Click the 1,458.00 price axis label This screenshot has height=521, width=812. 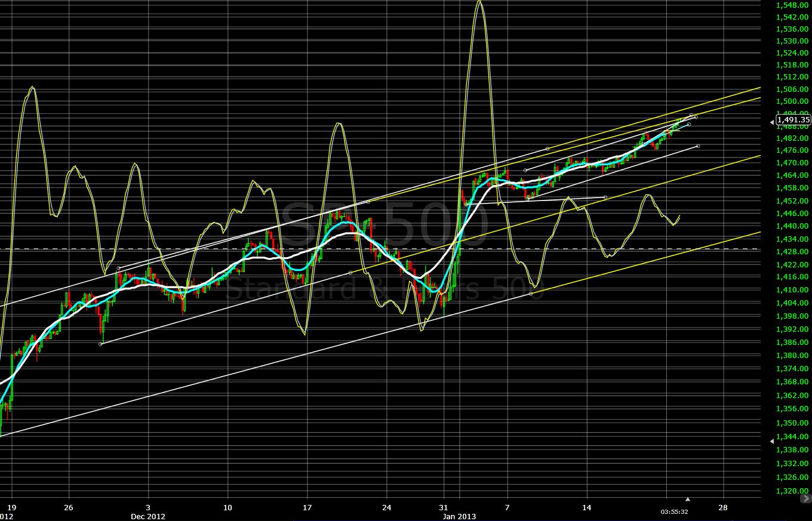coord(792,188)
